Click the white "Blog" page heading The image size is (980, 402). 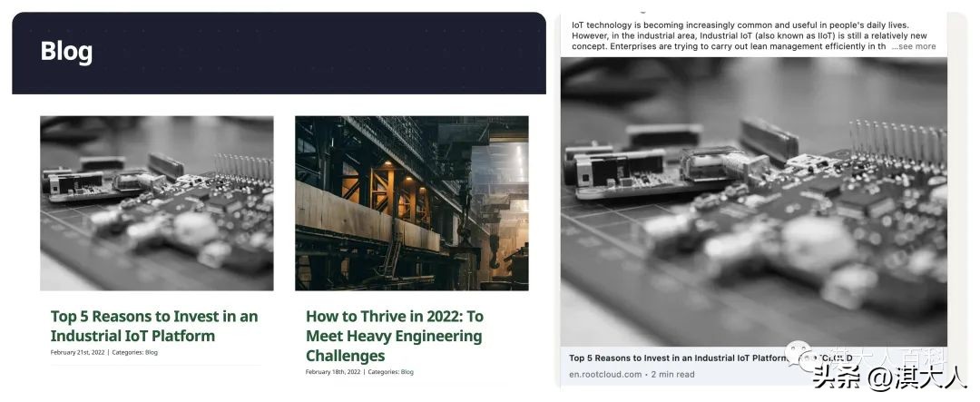pyautogui.click(x=66, y=51)
